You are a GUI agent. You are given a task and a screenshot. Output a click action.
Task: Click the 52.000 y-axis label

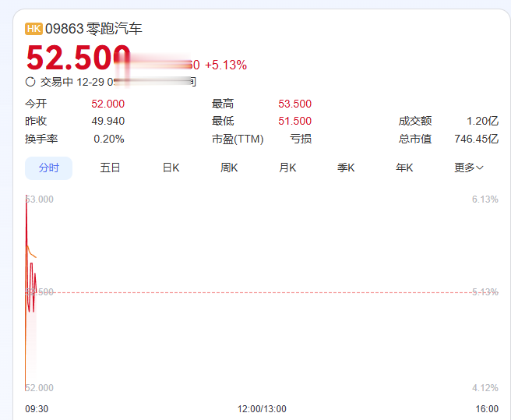click(39, 388)
